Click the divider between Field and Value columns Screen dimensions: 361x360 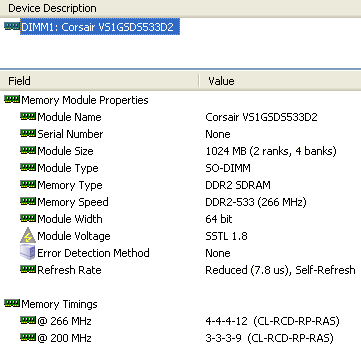click(x=199, y=81)
